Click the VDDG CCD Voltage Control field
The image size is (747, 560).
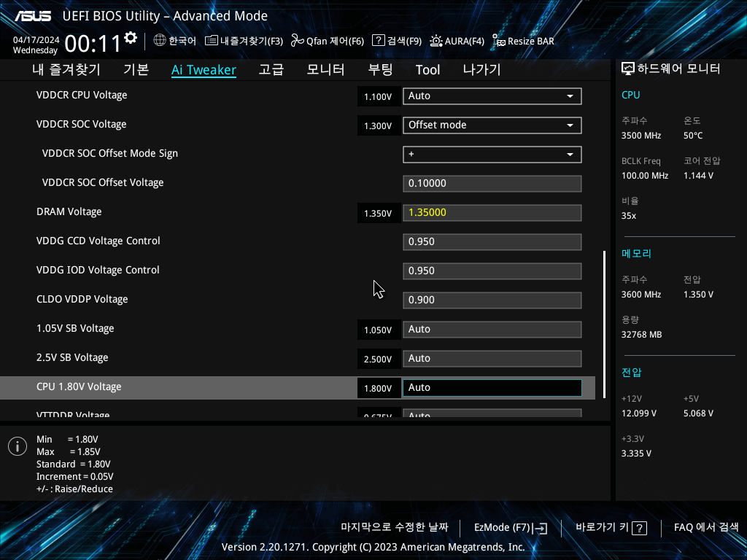click(x=492, y=242)
